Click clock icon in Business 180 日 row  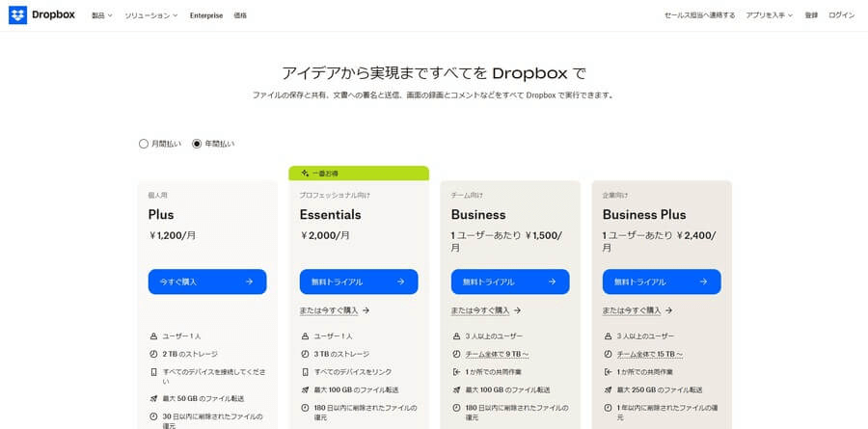(x=456, y=408)
